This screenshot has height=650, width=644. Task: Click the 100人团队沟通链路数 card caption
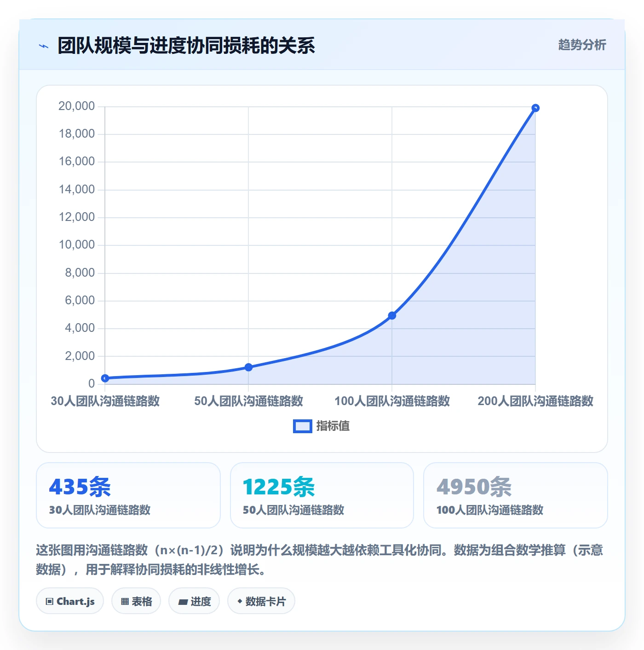[x=490, y=510]
